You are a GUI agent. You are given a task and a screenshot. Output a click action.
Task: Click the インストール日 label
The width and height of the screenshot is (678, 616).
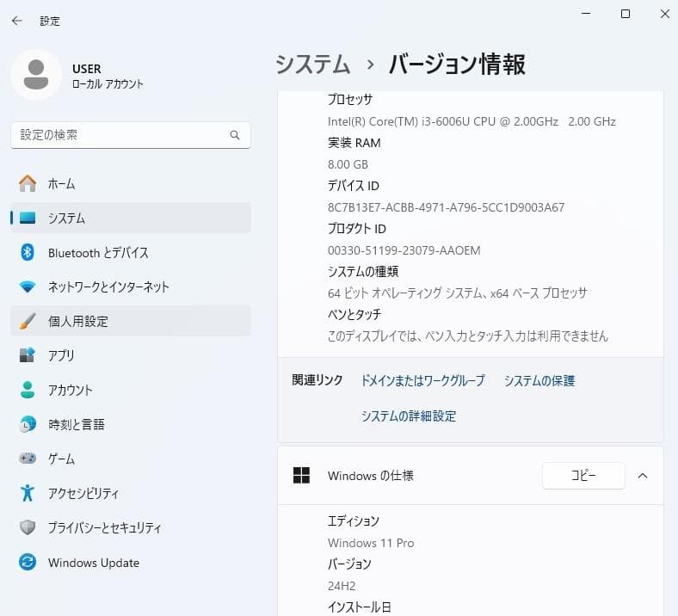360,607
